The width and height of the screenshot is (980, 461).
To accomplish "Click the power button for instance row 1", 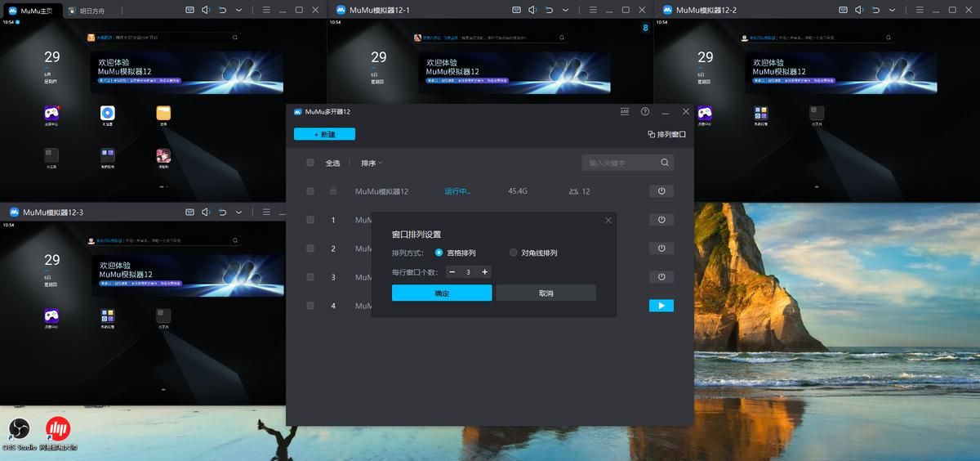I will [661, 220].
